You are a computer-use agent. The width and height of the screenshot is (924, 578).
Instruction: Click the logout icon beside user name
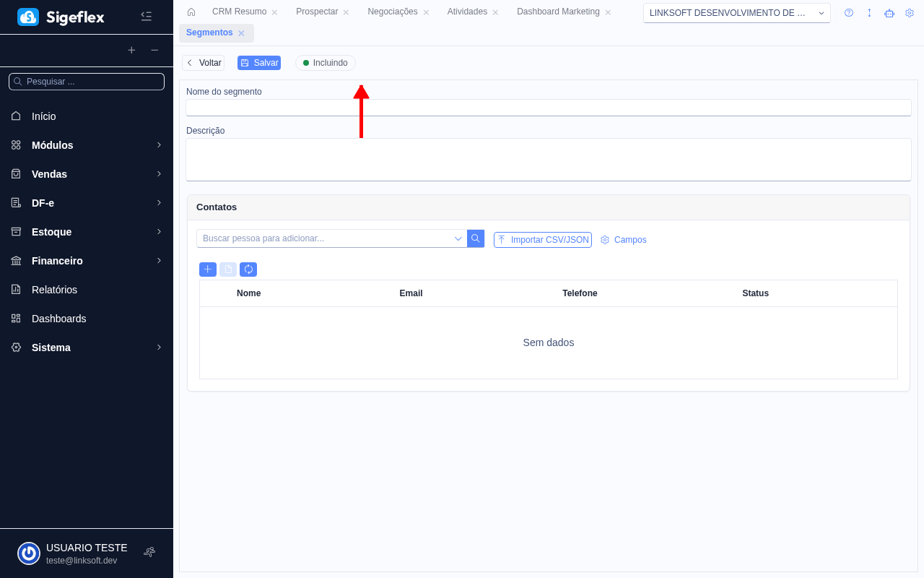pos(149,552)
